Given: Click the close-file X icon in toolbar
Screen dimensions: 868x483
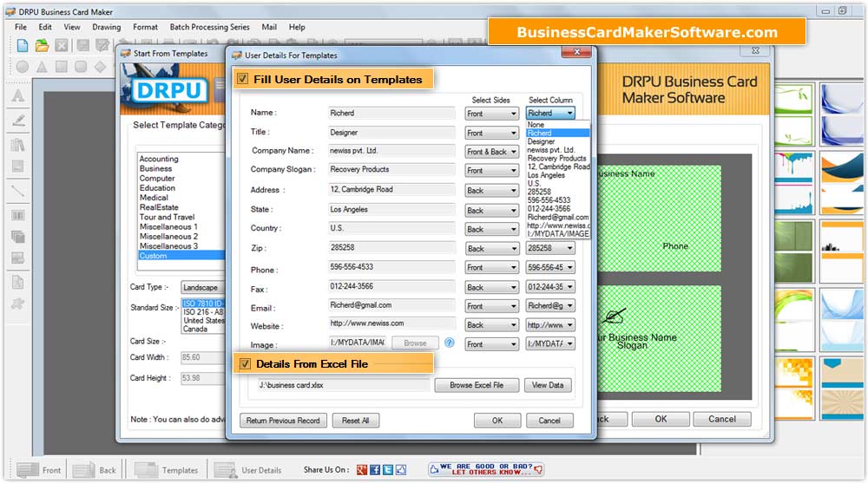Looking at the screenshot, I should click(x=62, y=45).
